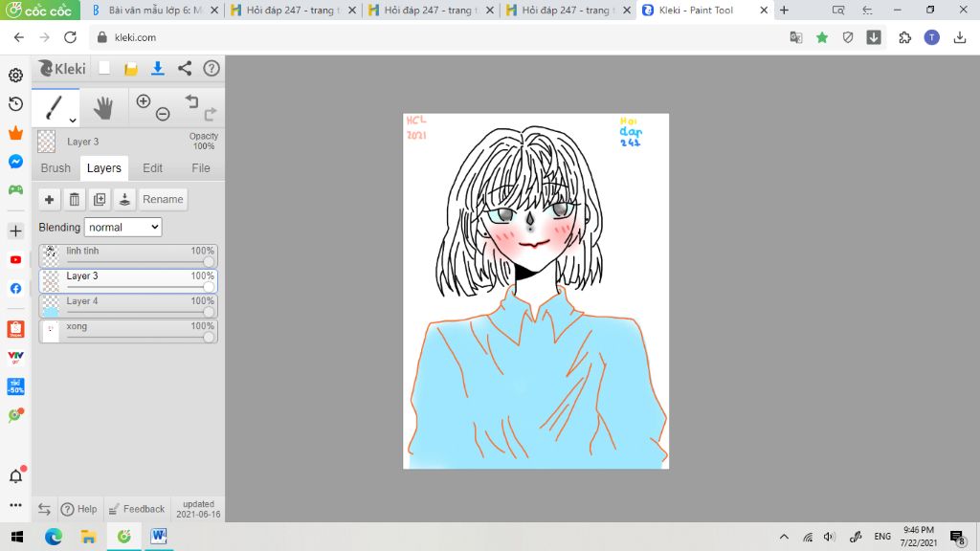Viewport: 980px width, 551px height.
Task: Click the updated 2021-06-16 changelog text
Action: coord(198,509)
